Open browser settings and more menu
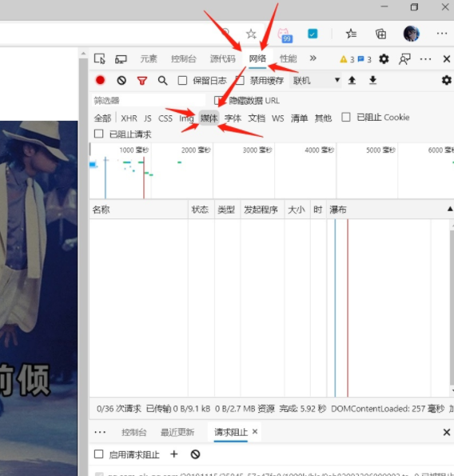 tap(441, 34)
